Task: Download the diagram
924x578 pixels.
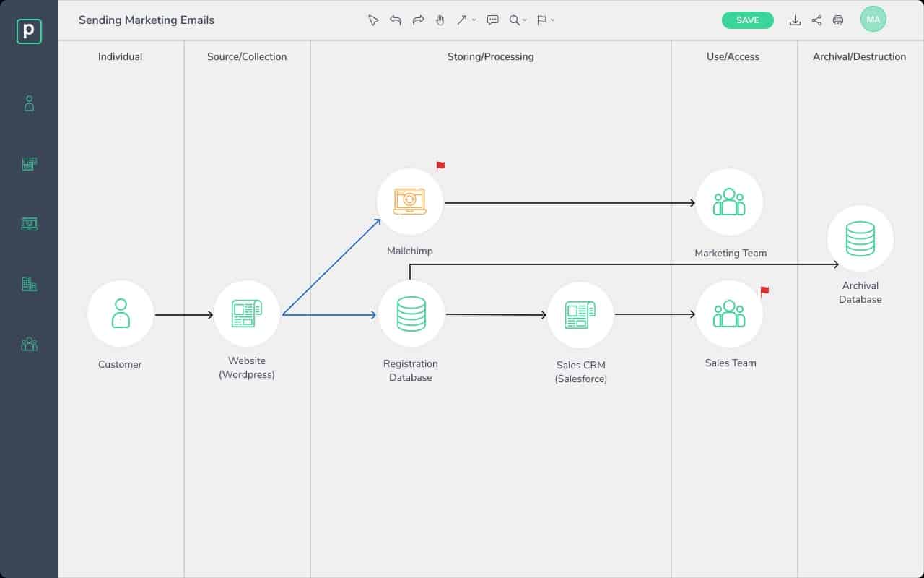Action: pyautogui.click(x=795, y=20)
